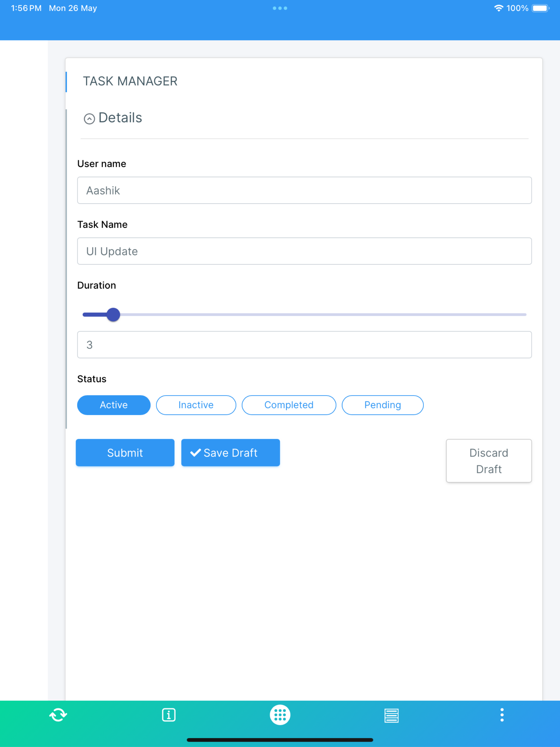
Task: Click the Save Draft button
Action: [x=231, y=452]
